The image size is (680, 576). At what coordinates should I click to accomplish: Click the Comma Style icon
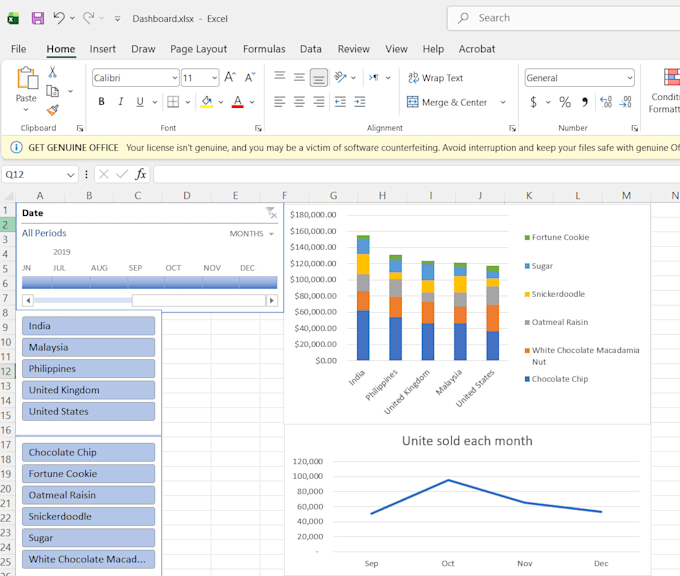[x=585, y=102]
